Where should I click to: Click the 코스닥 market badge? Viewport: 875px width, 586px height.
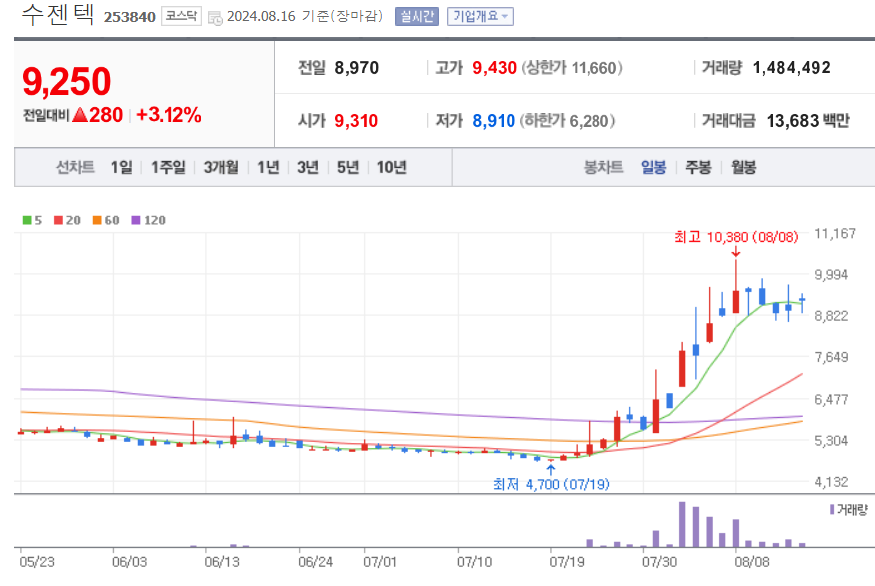click(181, 16)
